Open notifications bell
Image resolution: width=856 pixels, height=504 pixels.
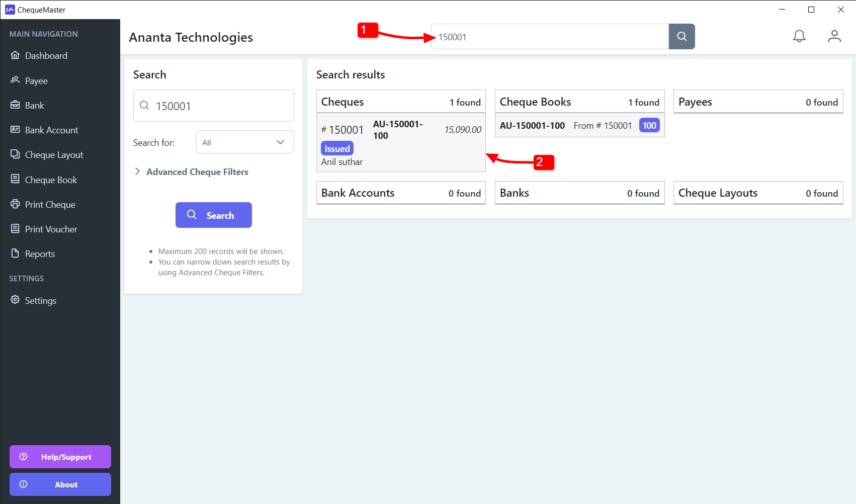[799, 36]
